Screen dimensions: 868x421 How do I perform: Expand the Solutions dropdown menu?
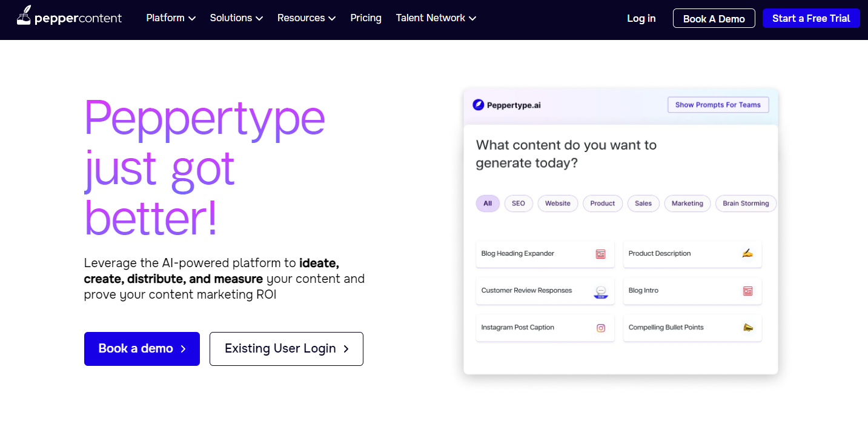[236, 18]
